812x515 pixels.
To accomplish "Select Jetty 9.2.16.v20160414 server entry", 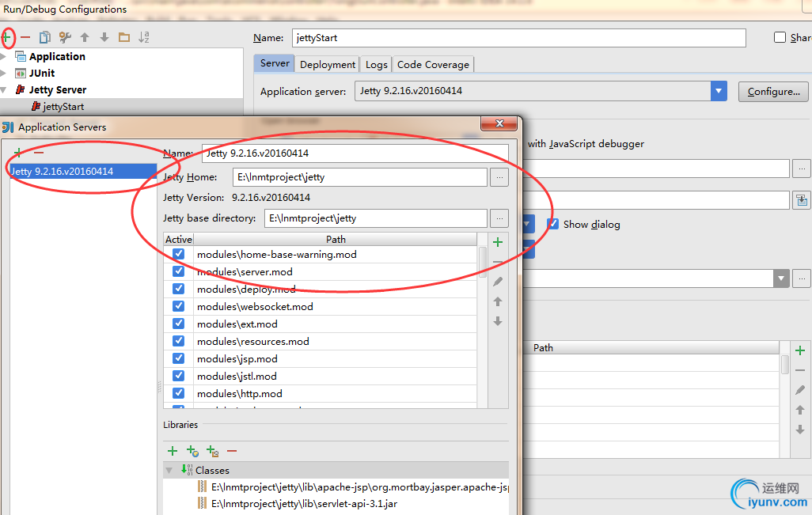I will point(83,172).
